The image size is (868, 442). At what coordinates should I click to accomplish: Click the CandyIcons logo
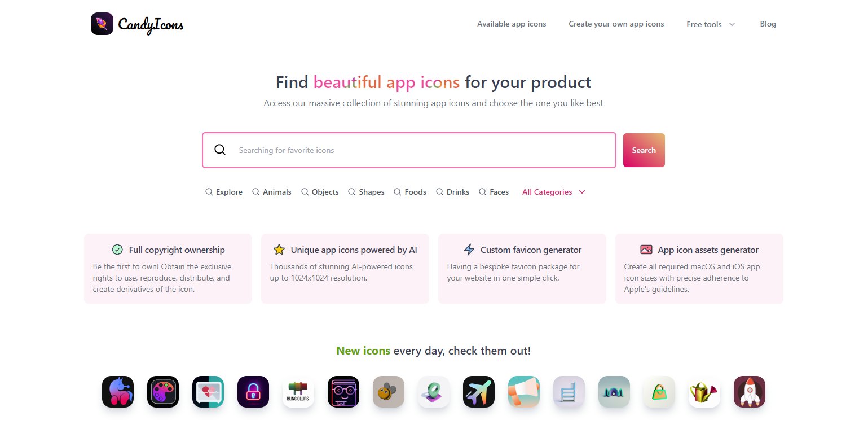(x=136, y=24)
